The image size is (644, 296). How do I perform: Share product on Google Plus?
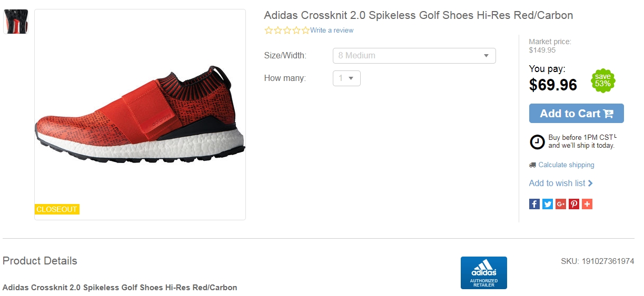point(561,204)
